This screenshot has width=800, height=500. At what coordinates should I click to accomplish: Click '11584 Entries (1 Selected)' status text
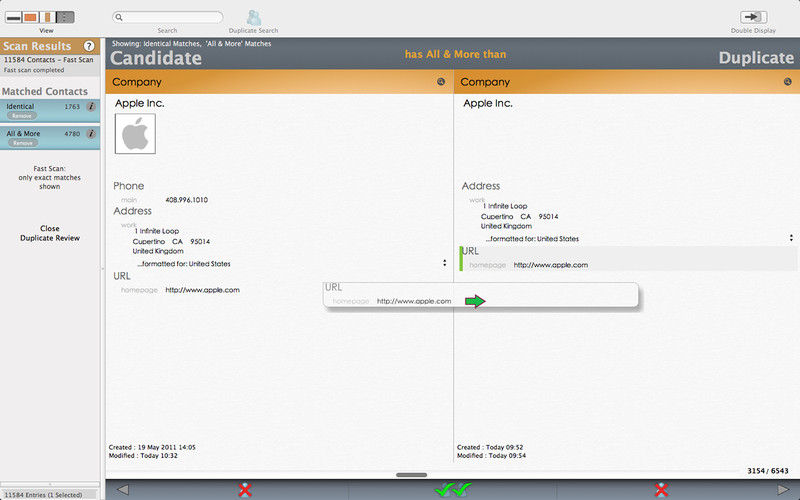click(43, 495)
